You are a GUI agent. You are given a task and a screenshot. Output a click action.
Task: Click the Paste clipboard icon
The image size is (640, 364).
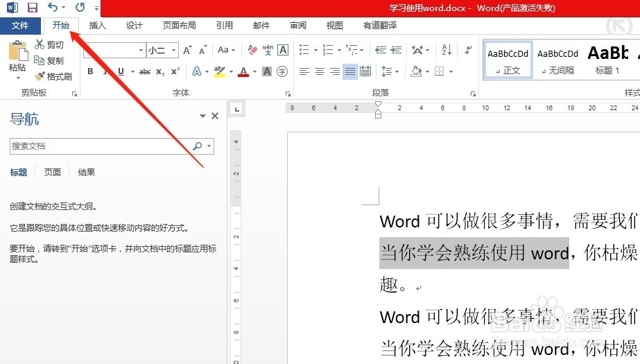tap(17, 52)
